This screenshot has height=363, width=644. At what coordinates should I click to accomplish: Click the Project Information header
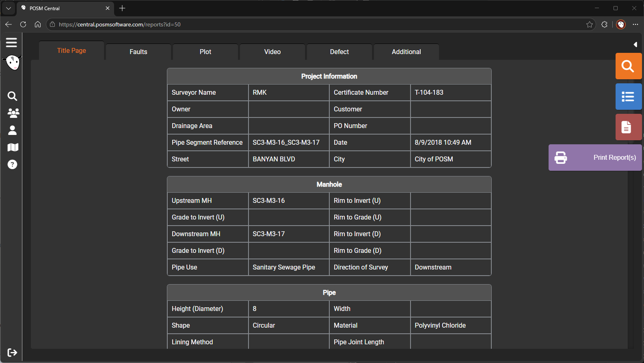(x=329, y=76)
